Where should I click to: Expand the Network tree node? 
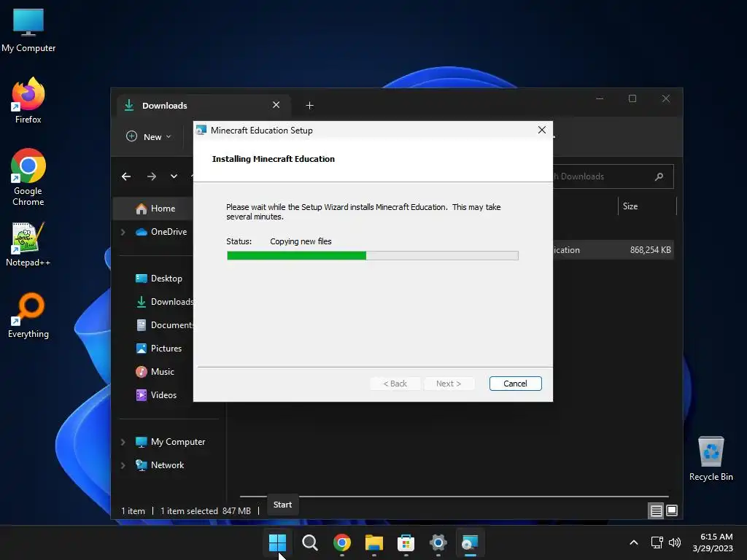123,465
